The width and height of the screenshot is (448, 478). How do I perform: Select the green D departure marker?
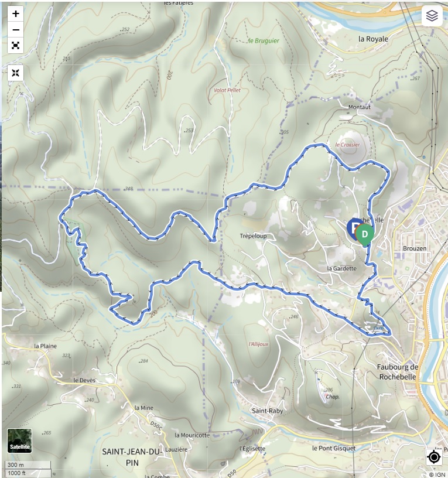tap(365, 235)
